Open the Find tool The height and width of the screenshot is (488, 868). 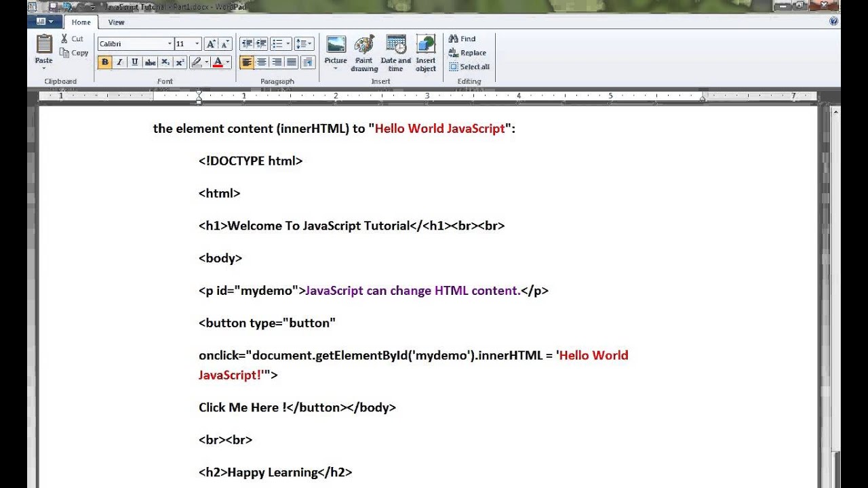(x=462, y=39)
